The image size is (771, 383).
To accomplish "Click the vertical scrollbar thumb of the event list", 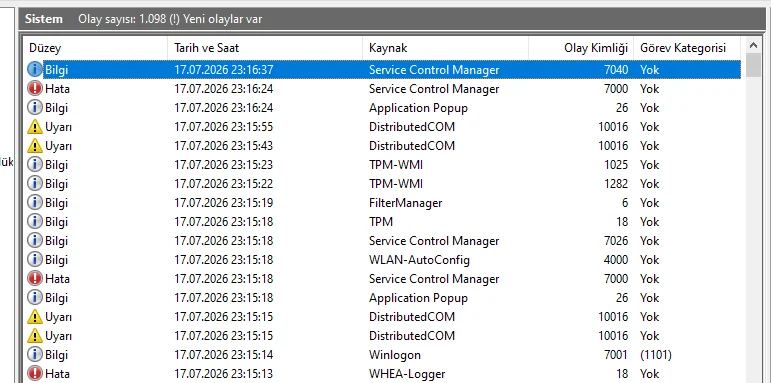I will point(753,65).
